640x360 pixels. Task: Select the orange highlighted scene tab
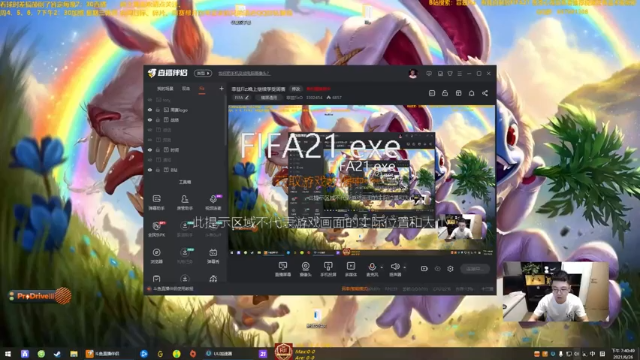pyautogui.click(x=202, y=89)
